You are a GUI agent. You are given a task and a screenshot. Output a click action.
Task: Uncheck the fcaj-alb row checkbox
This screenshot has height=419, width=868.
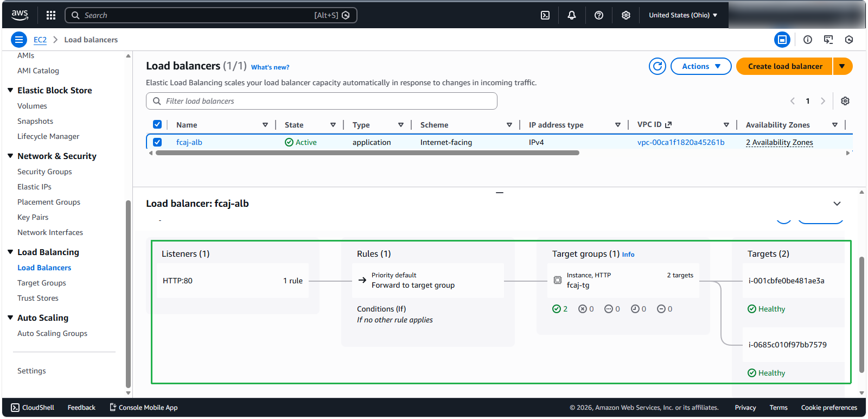157,142
